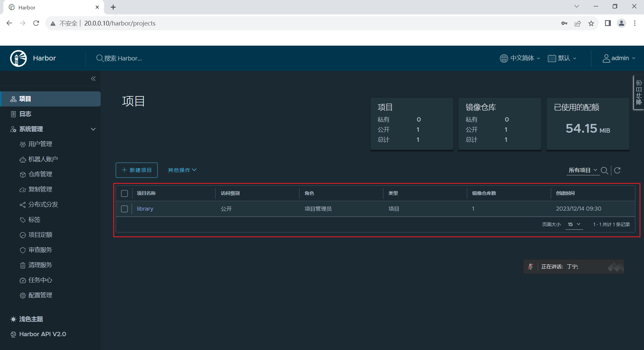This screenshot has width=644, height=350.
Task: Click the 搜索 Harbor search field
Action: (x=123, y=58)
